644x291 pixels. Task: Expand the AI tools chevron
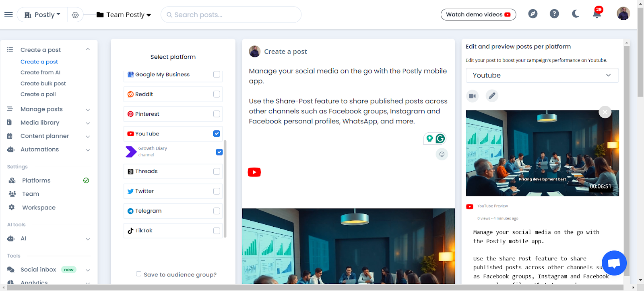[x=88, y=239]
